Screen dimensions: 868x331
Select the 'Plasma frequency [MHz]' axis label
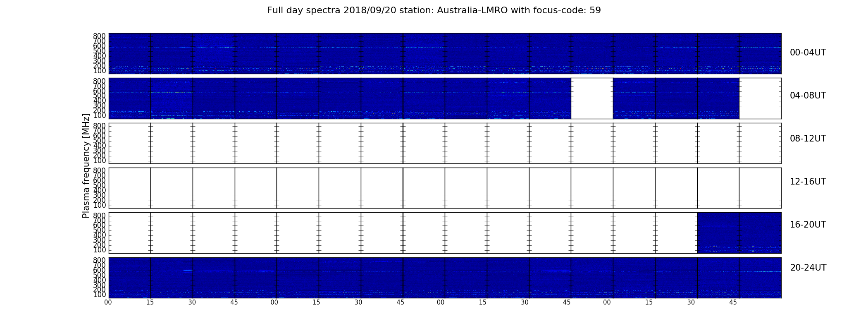click(x=86, y=165)
